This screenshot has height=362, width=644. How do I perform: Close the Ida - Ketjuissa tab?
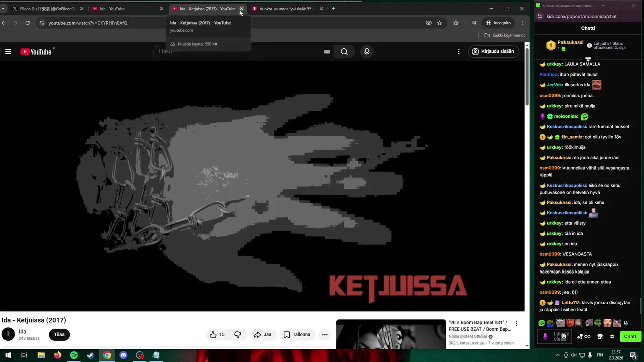coord(242,9)
